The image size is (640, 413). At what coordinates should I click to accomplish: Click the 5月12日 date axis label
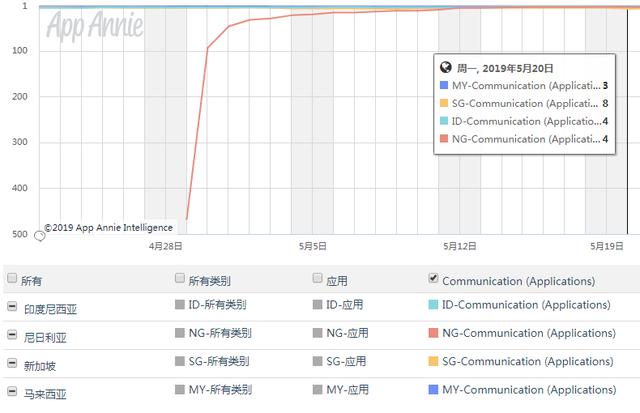pyautogui.click(x=459, y=245)
